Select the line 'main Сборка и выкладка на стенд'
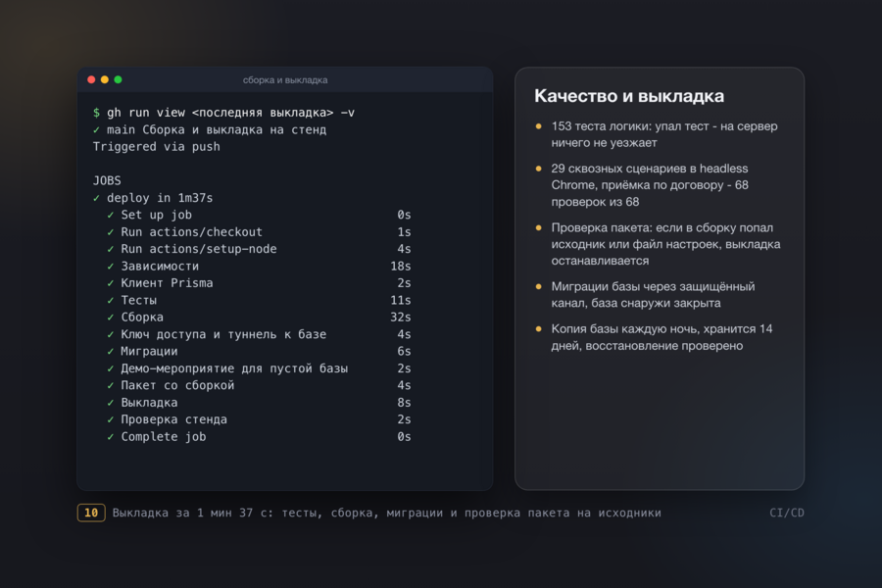 210,130
